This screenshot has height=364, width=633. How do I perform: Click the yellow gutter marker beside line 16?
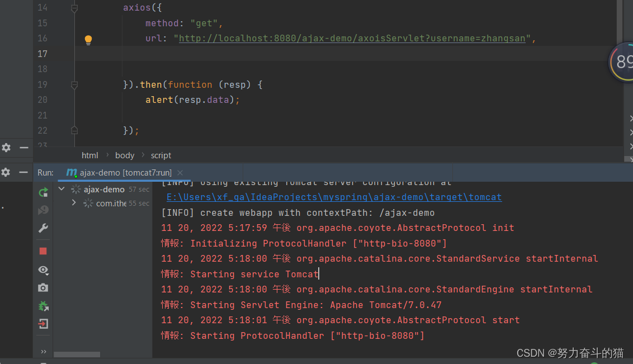coord(88,40)
